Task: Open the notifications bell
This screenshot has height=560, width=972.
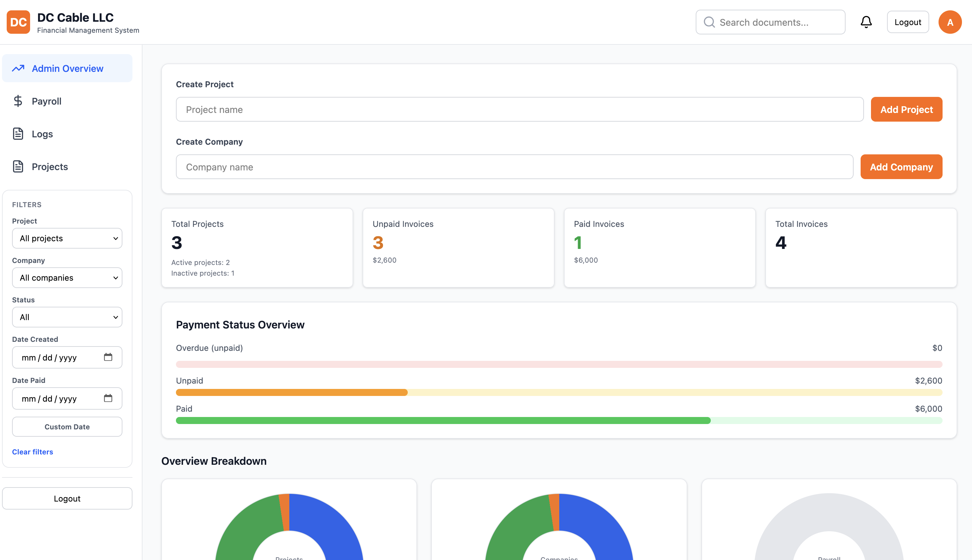Action: 866,22
